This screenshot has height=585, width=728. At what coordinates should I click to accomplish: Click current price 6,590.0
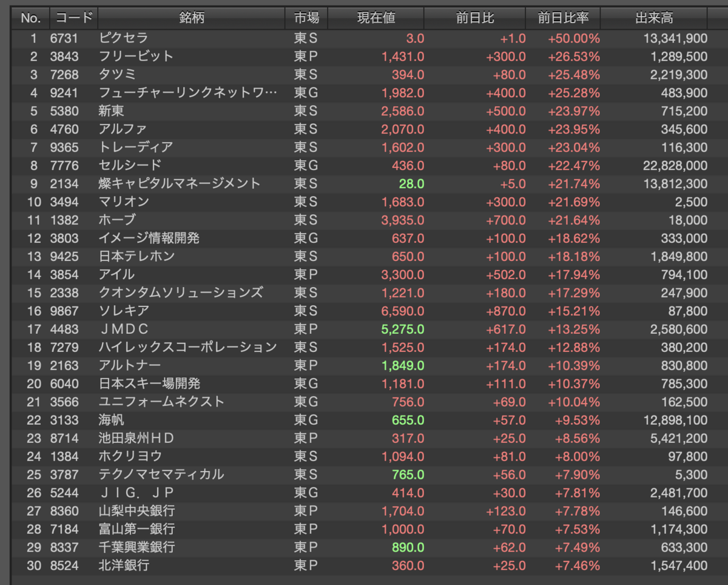pyautogui.click(x=403, y=311)
